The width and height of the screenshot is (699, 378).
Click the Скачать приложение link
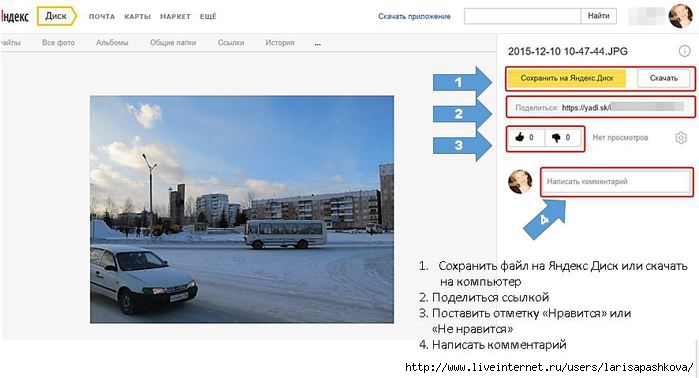(414, 16)
